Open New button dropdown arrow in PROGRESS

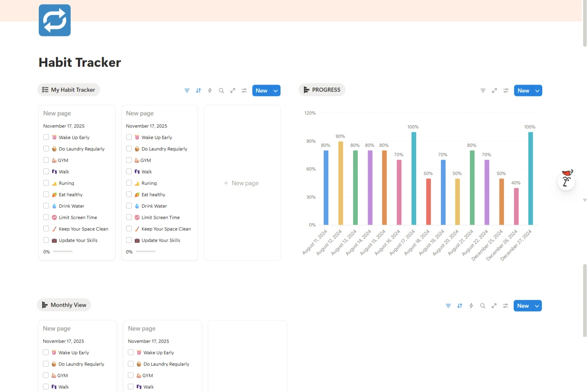tap(537, 91)
